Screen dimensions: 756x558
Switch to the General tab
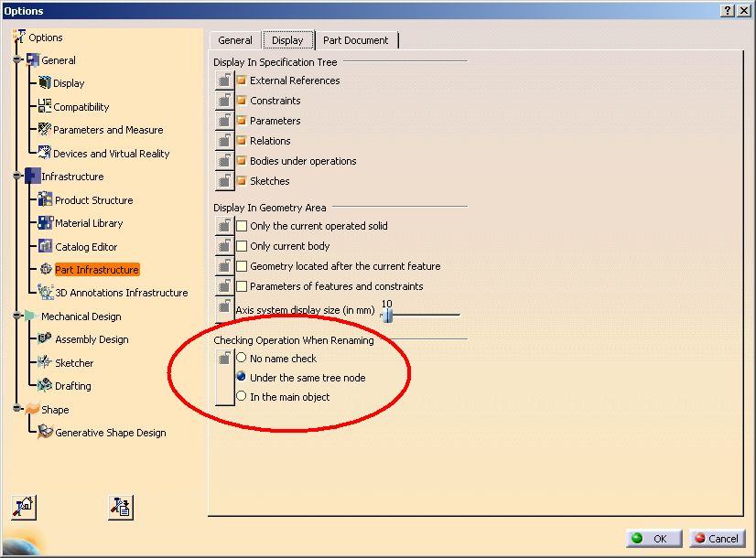coord(235,40)
